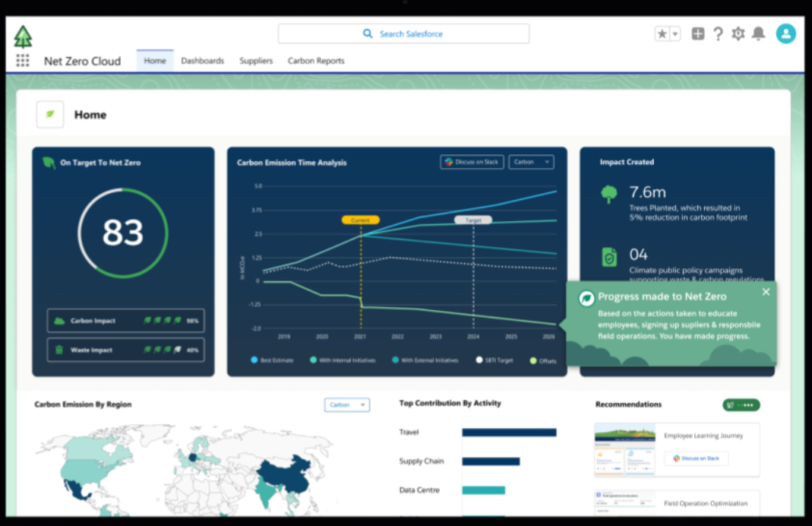Open the Carbon Reports tab
The height and width of the screenshot is (526, 812).
315,61
